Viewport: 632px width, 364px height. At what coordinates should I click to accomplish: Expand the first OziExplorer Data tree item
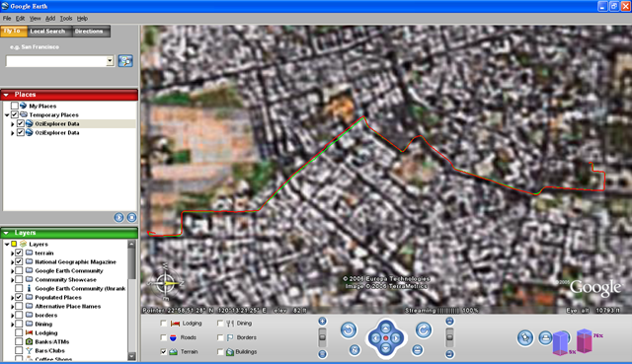point(13,124)
